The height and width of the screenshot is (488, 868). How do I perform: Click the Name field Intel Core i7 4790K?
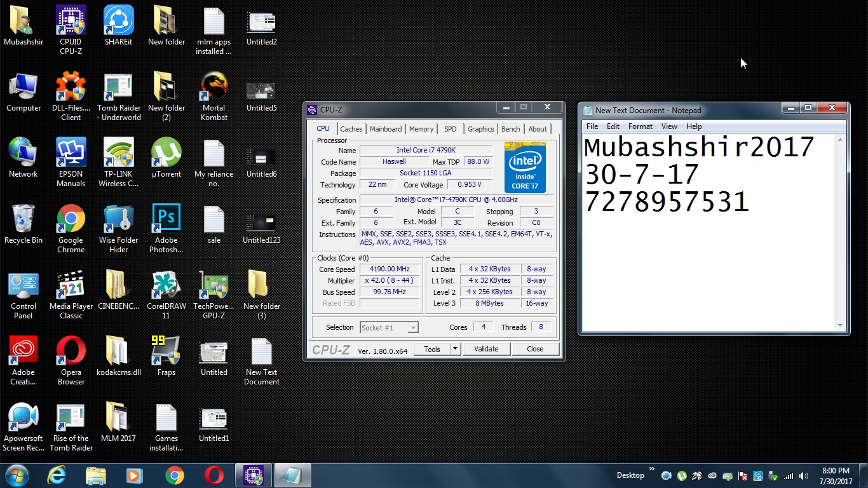pos(426,151)
